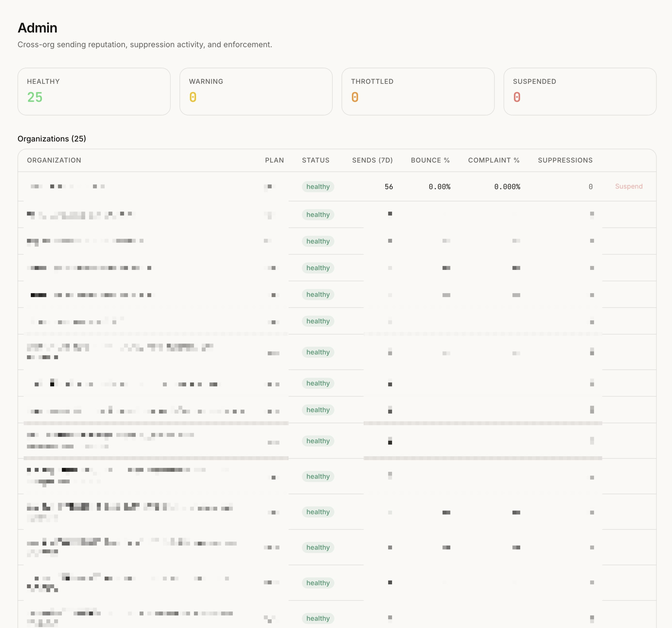Select the Suspended stat card
The height and width of the screenshot is (628, 672).
pyautogui.click(x=580, y=92)
